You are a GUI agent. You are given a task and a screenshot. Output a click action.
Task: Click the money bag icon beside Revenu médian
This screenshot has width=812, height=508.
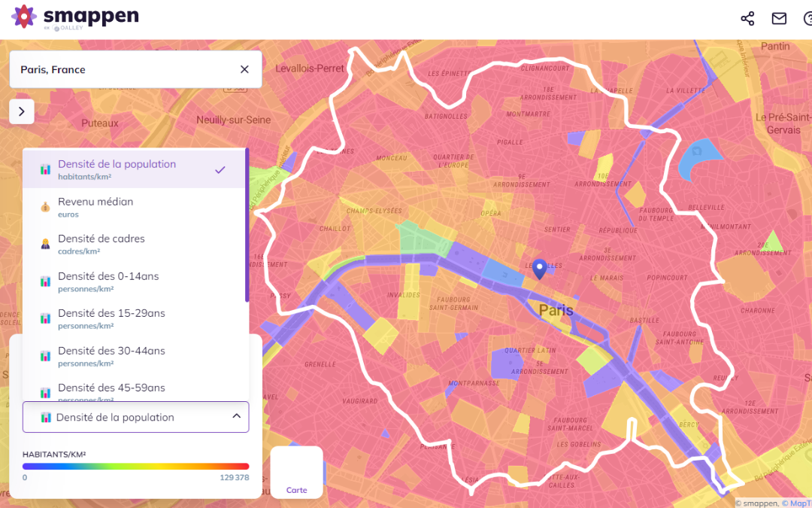click(x=45, y=207)
